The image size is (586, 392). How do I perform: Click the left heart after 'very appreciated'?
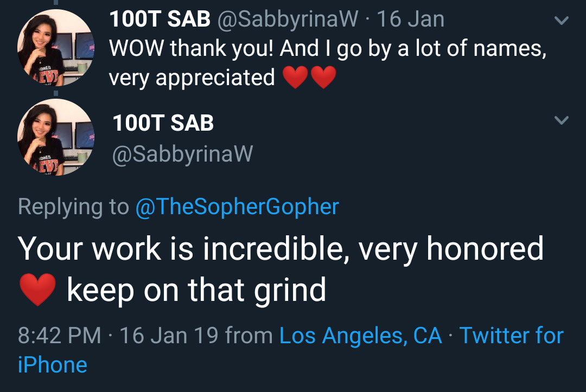(296, 79)
